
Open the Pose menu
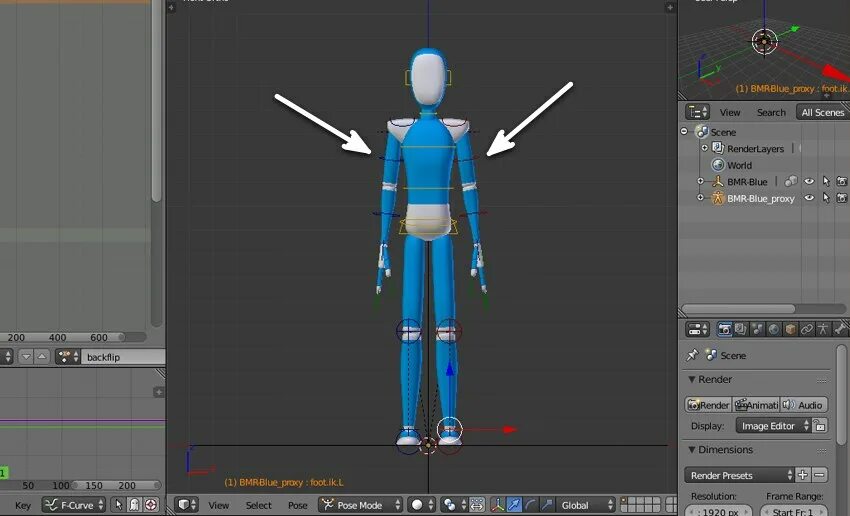point(298,505)
